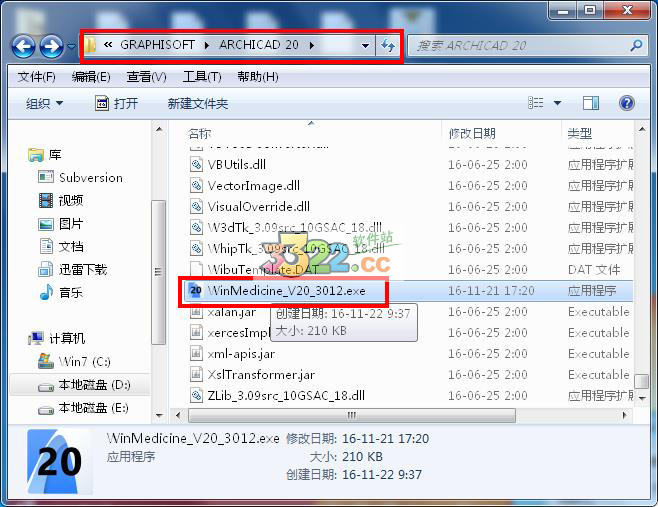
Task: Open the 编辑(E) menu
Action: pos(91,77)
